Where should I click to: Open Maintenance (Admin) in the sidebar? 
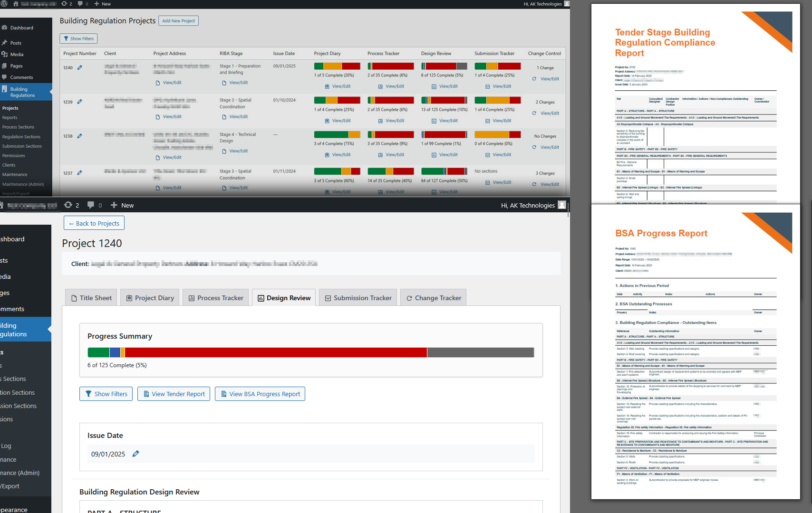[x=23, y=184]
